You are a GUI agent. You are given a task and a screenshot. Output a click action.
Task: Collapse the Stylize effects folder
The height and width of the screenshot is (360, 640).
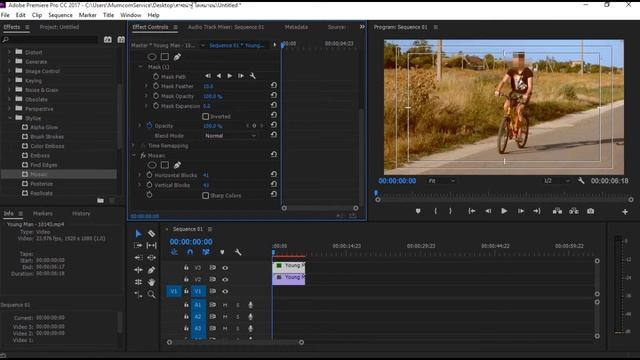click(10, 118)
